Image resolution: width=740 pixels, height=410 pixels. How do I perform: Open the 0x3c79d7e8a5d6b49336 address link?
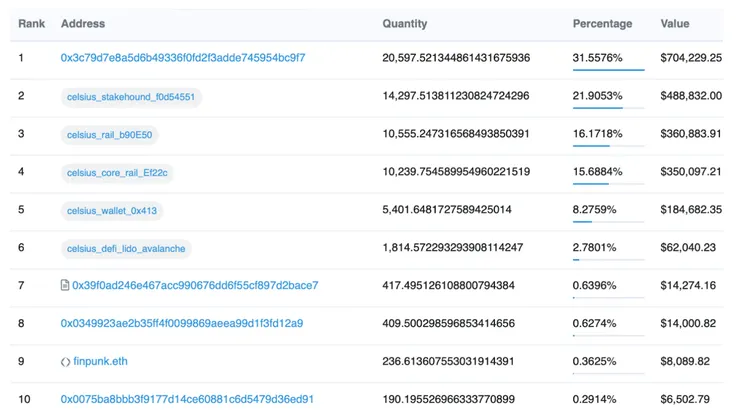point(183,58)
